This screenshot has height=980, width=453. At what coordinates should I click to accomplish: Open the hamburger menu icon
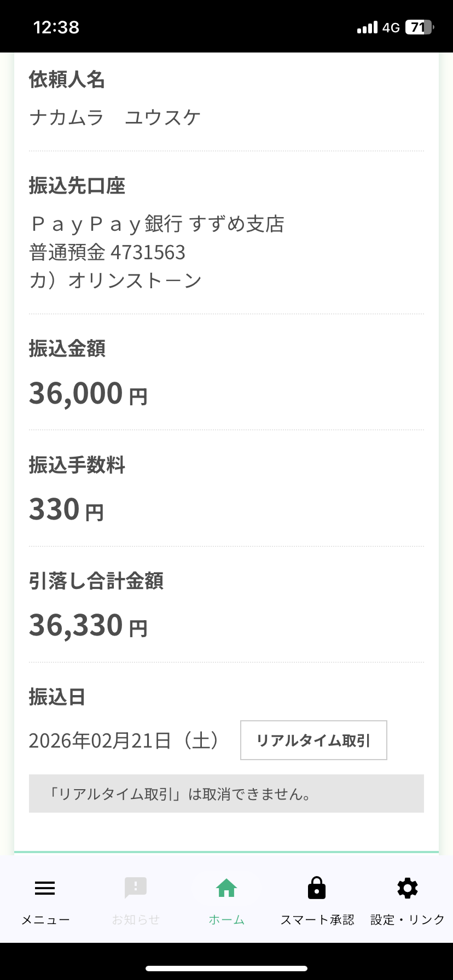[x=45, y=888]
